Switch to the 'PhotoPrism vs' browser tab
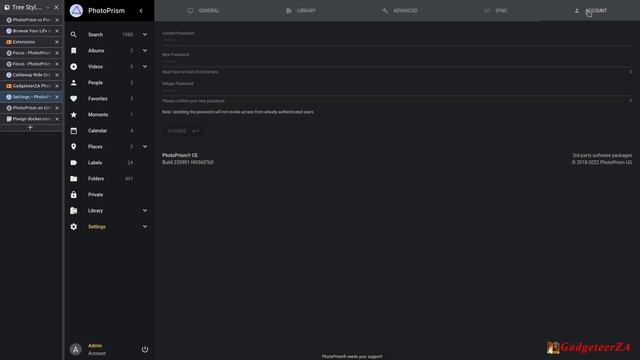This screenshot has height=360, width=640. [x=32, y=20]
